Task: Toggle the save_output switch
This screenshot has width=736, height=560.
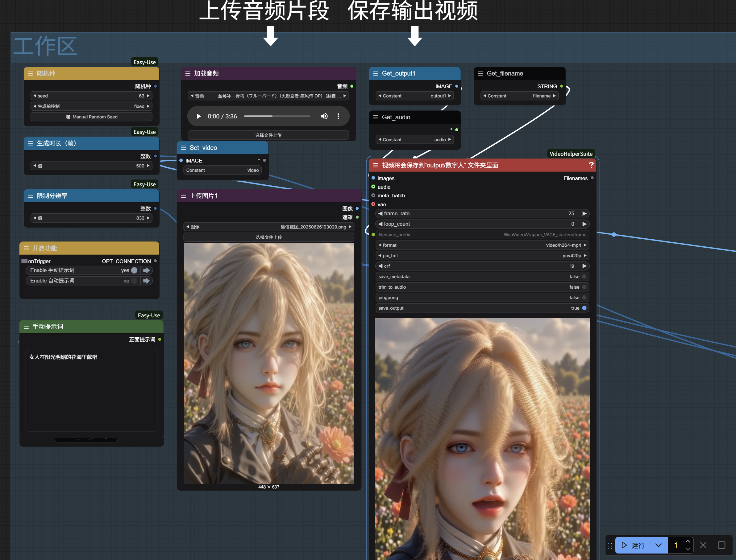Action: tap(584, 308)
